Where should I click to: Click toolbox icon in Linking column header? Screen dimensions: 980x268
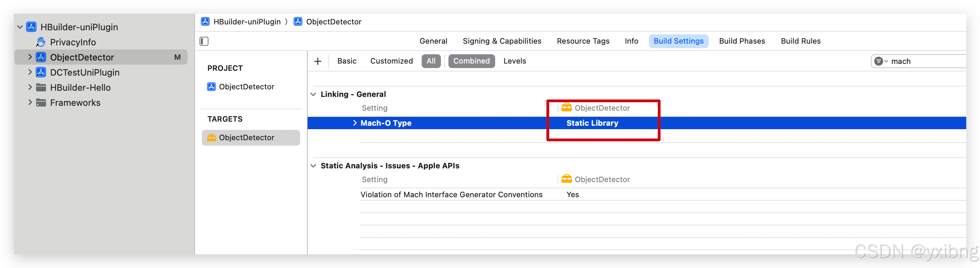coord(567,107)
